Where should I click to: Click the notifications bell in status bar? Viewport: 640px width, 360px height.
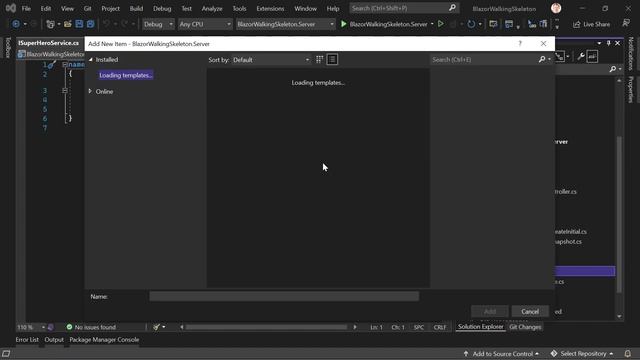click(628, 353)
